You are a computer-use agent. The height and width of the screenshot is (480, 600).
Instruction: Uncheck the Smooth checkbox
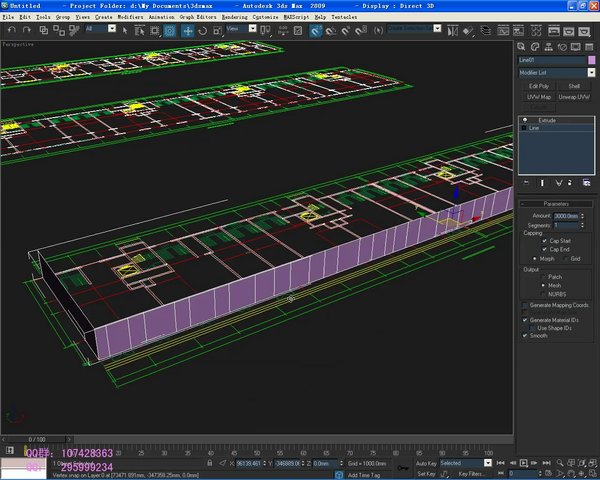(525, 336)
